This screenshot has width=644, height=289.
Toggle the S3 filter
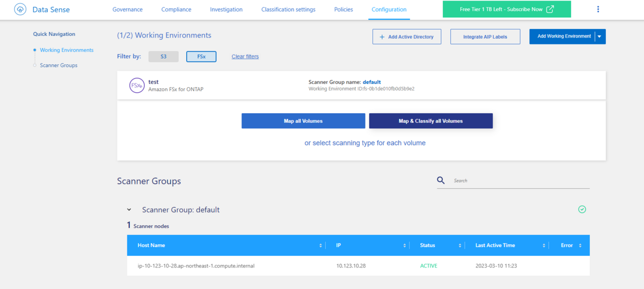pyautogui.click(x=163, y=56)
